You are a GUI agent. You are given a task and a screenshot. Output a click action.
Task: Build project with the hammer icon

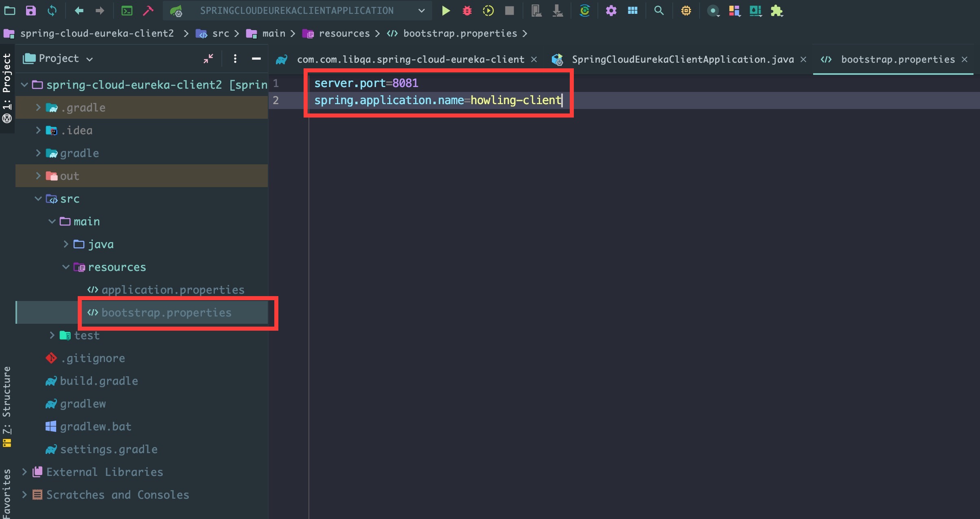click(x=148, y=11)
